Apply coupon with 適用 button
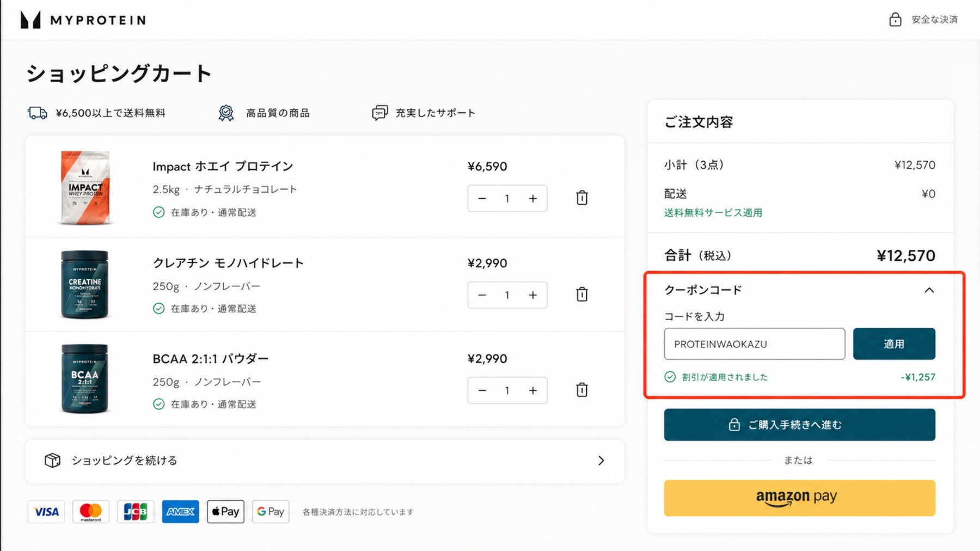 point(894,344)
